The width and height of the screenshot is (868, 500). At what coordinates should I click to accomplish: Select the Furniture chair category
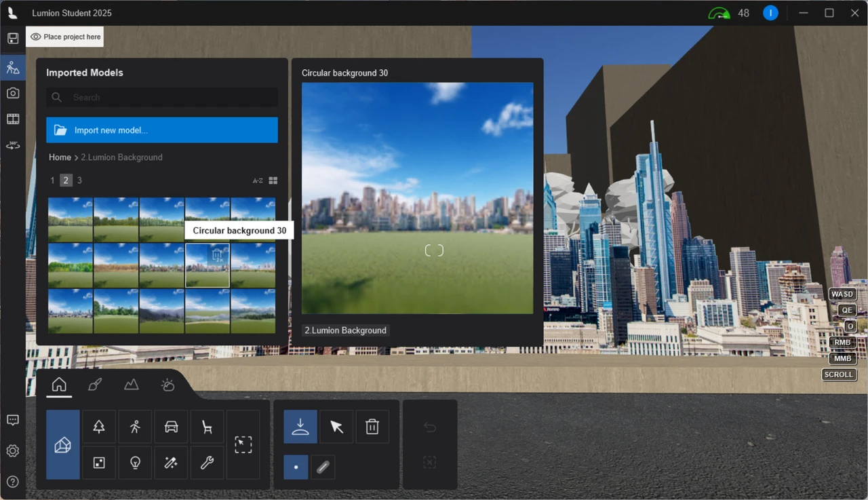(x=207, y=427)
